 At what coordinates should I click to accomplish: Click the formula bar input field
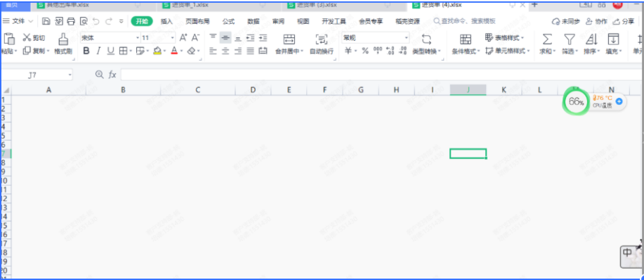(381, 75)
